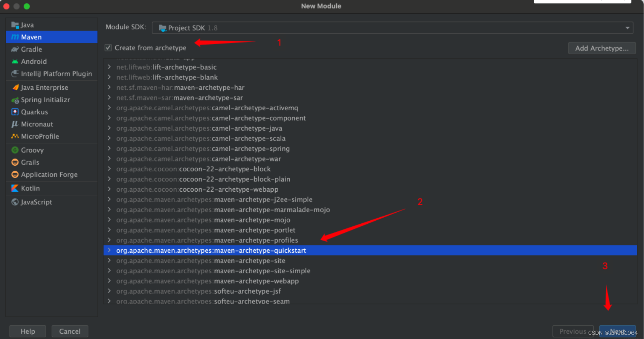This screenshot has width=644, height=339.
Task: Open the Module SDK dropdown
Action: pos(392,28)
